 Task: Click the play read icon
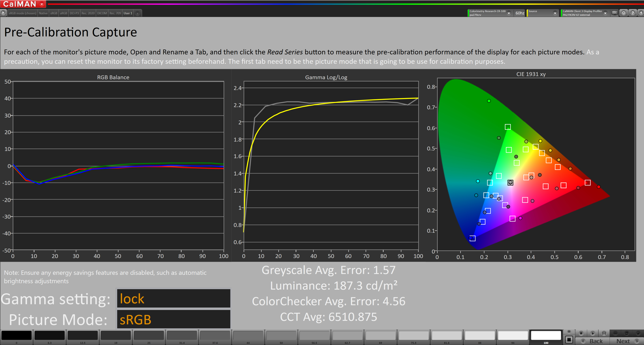(593, 333)
